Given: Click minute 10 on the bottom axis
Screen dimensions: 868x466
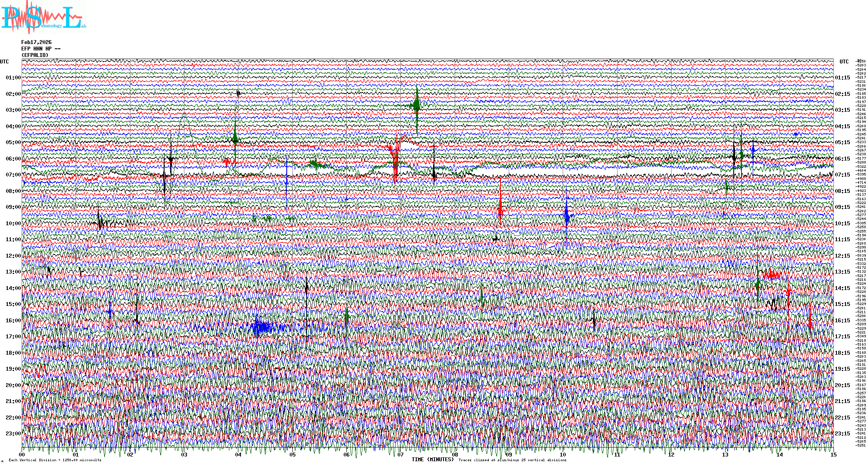Looking at the screenshot, I should point(563,455).
